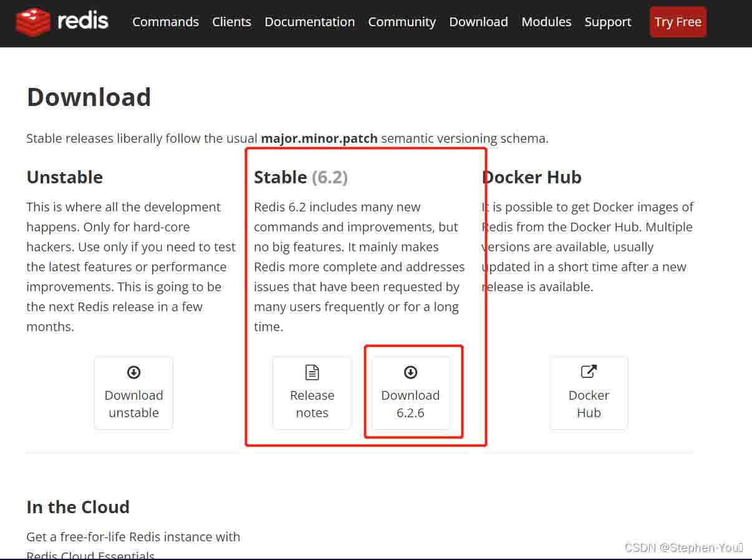This screenshot has height=560, width=752.
Task: Click the external link icon above Docker Hub
Action: coord(589,372)
